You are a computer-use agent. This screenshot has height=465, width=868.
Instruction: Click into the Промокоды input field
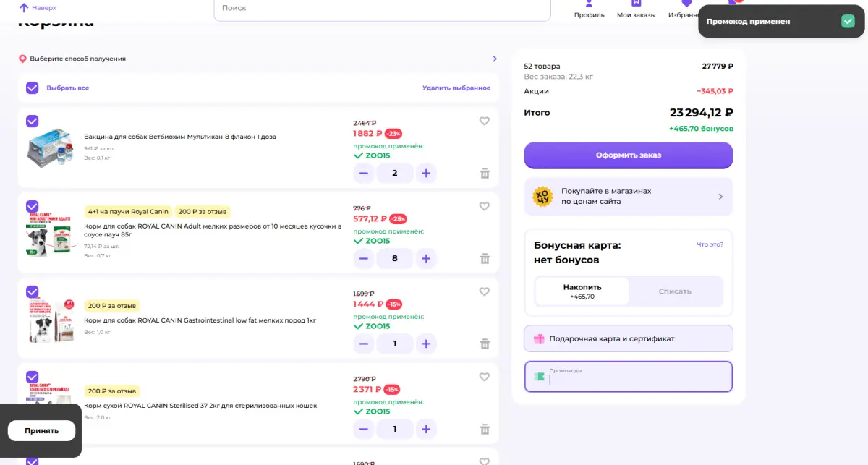click(x=629, y=377)
